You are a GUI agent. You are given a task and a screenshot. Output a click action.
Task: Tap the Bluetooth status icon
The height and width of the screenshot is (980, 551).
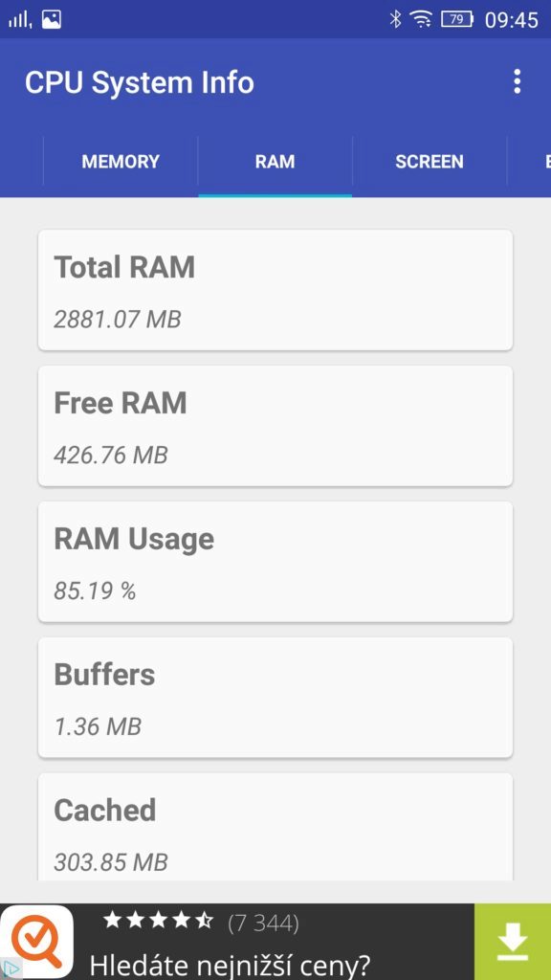395,19
